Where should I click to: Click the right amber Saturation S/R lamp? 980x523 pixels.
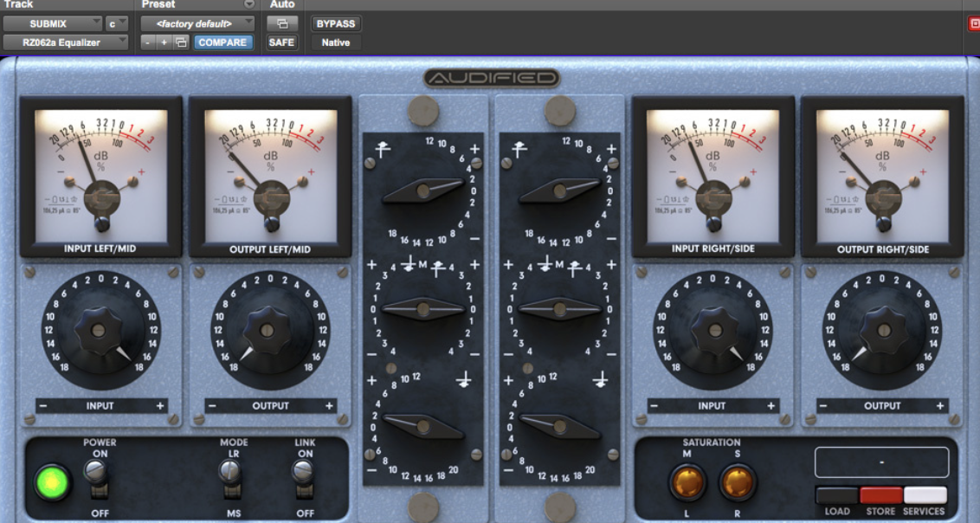coord(737,483)
